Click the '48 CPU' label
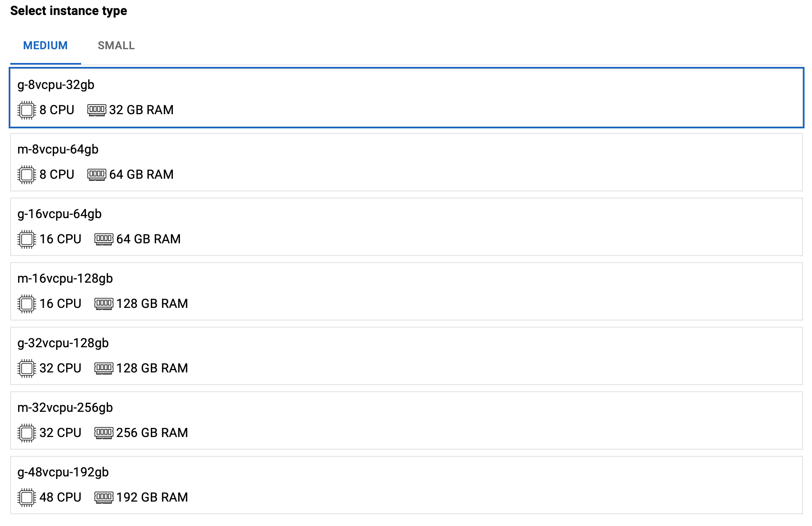 (60, 497)
